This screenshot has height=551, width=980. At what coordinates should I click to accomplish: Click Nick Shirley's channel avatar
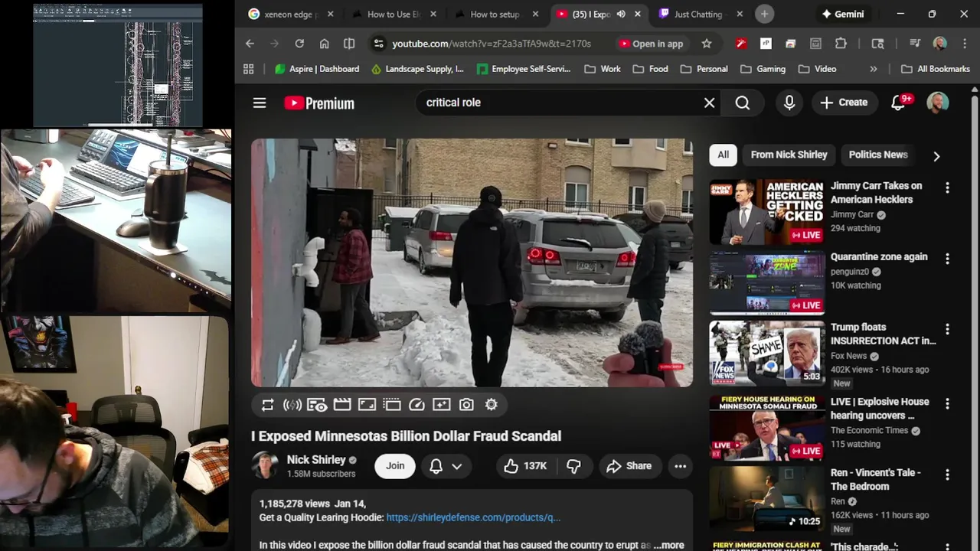265,465
